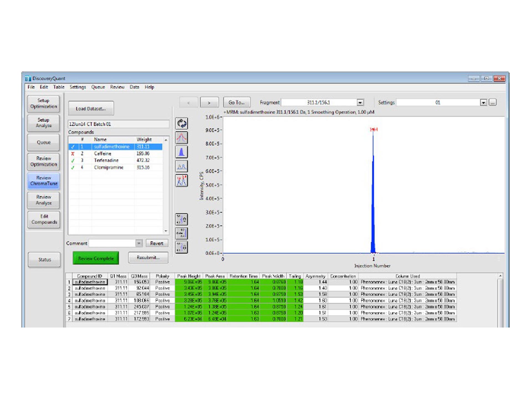
Task: Select the Review Analyze sidebar button
Action: point(44,200)
